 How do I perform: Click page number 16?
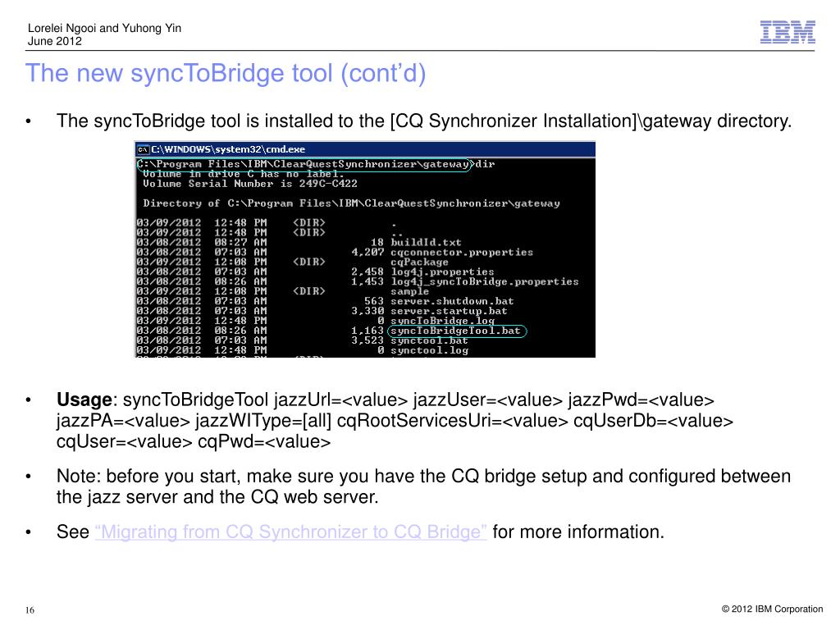click(30, 610)
